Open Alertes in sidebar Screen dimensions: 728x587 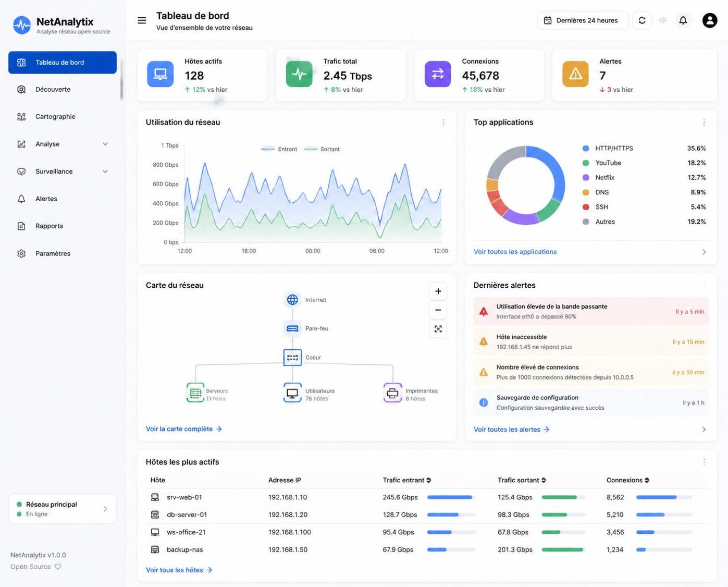coord(63,199)
